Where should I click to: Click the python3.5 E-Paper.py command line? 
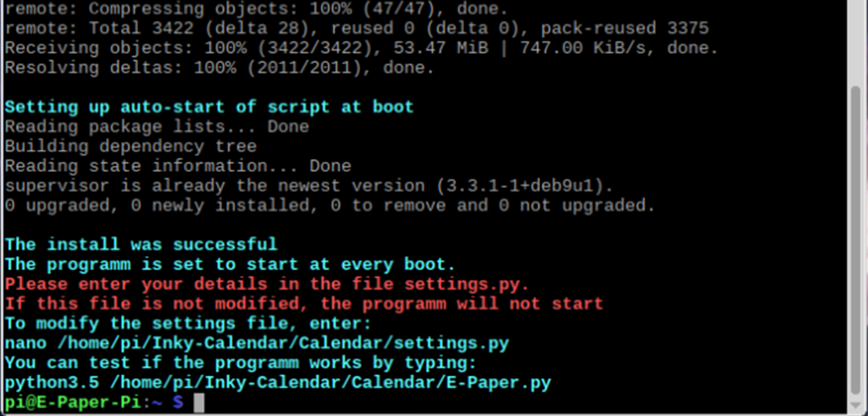[x=278, y=383]
